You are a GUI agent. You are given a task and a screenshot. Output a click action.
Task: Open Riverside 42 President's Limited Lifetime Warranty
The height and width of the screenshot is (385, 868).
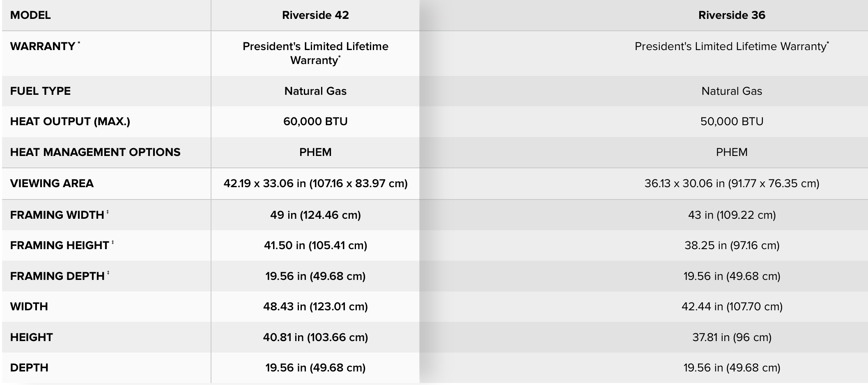[315, 53]
